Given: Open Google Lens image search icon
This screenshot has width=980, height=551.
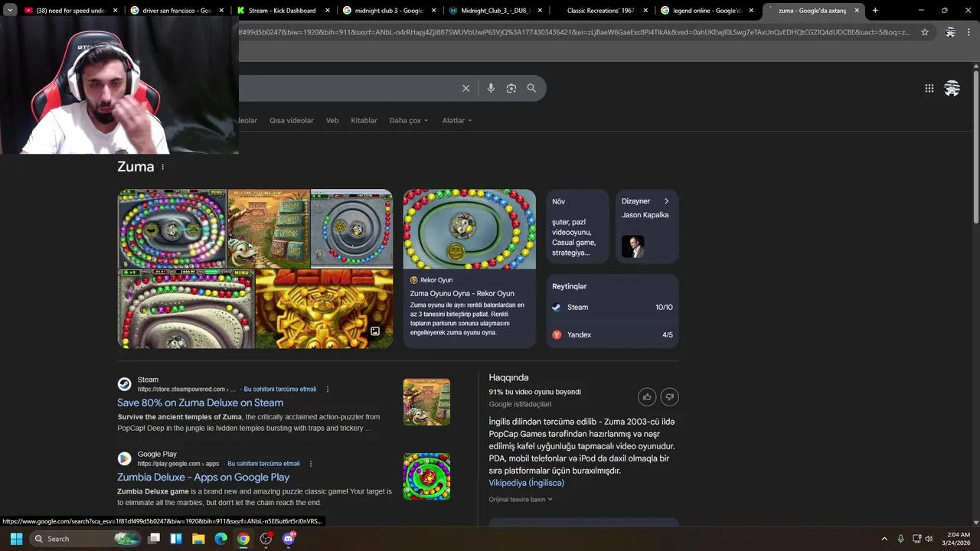Looking at the screenshot, I should 511,88.
